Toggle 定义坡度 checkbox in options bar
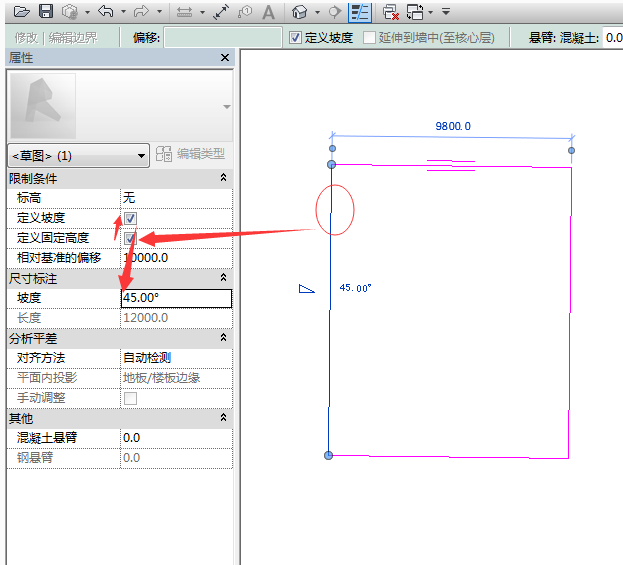 pos(295,37)
